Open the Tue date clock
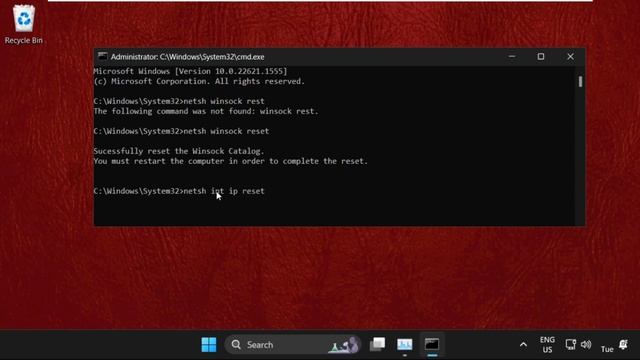The height and width of the screenshot is (360, 640). [x=607, y=349]
